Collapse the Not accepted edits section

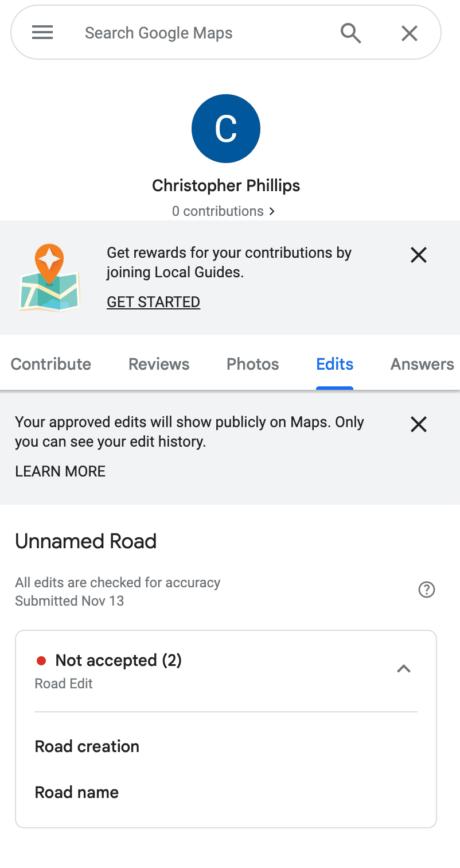click(x=404, y=669)
